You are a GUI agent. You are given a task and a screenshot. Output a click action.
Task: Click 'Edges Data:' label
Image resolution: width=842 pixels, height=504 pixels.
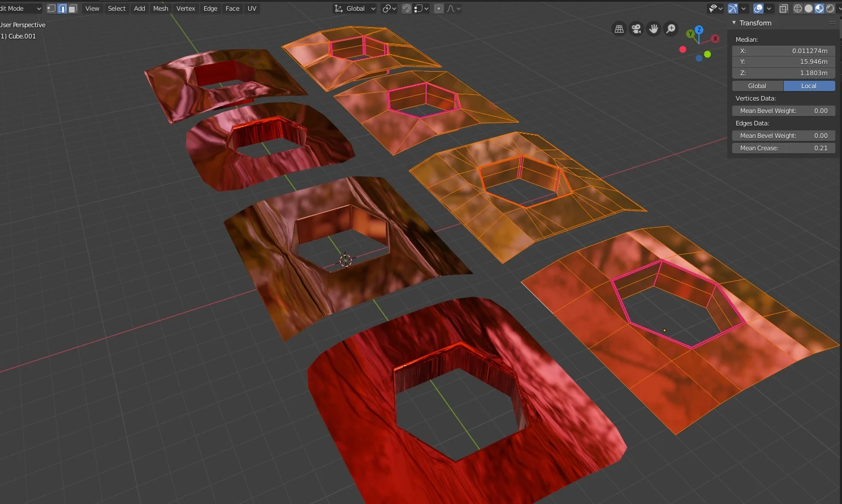click(x=752, y=123)
